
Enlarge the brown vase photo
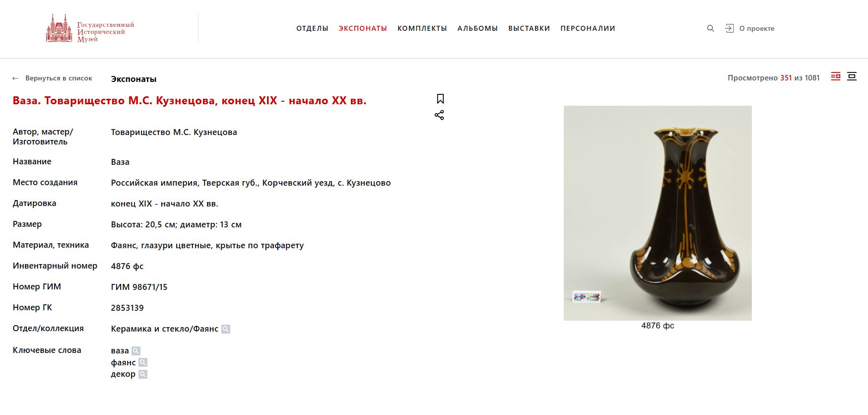tap(658, 213)
